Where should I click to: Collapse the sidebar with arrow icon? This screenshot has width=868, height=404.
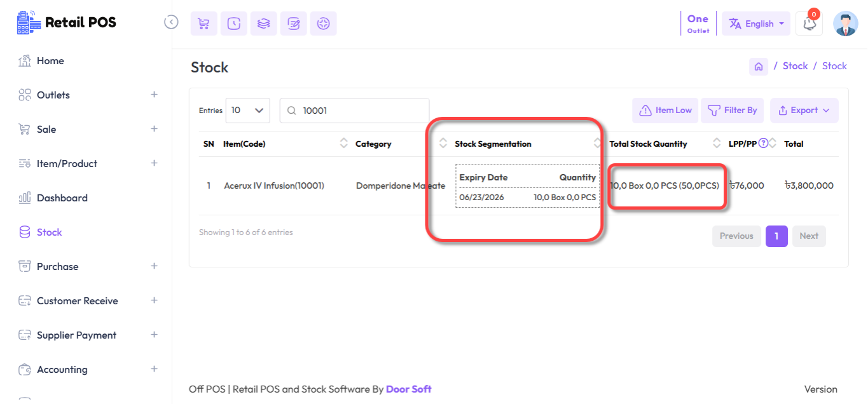coord(171,22)
